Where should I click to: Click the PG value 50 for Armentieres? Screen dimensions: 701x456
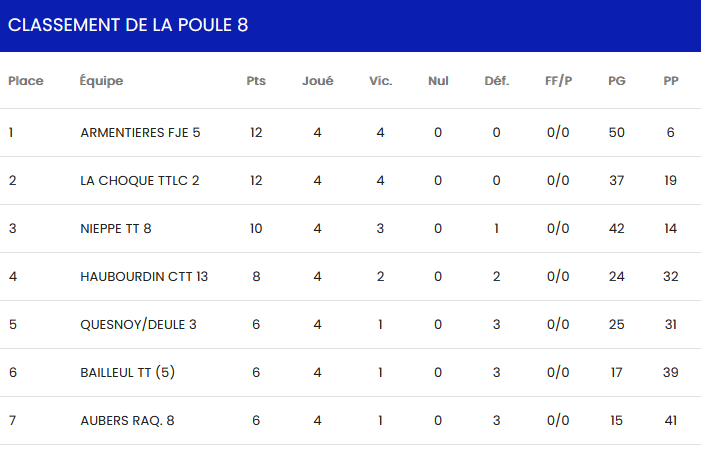coord(617,133)
